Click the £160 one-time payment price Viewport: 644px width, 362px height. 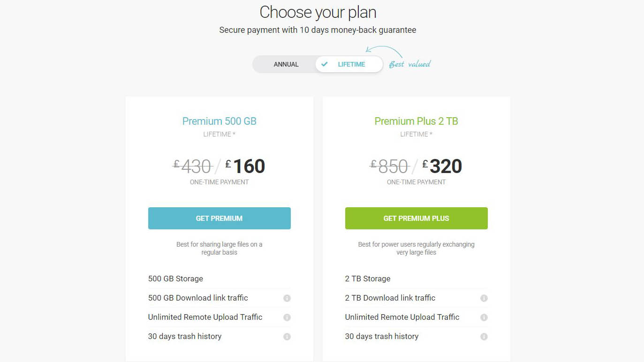(x=245, y=166)
